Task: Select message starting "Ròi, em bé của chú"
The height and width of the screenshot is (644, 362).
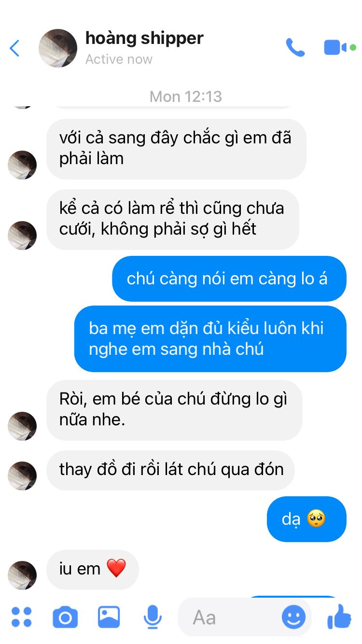Action: point(175,410)
